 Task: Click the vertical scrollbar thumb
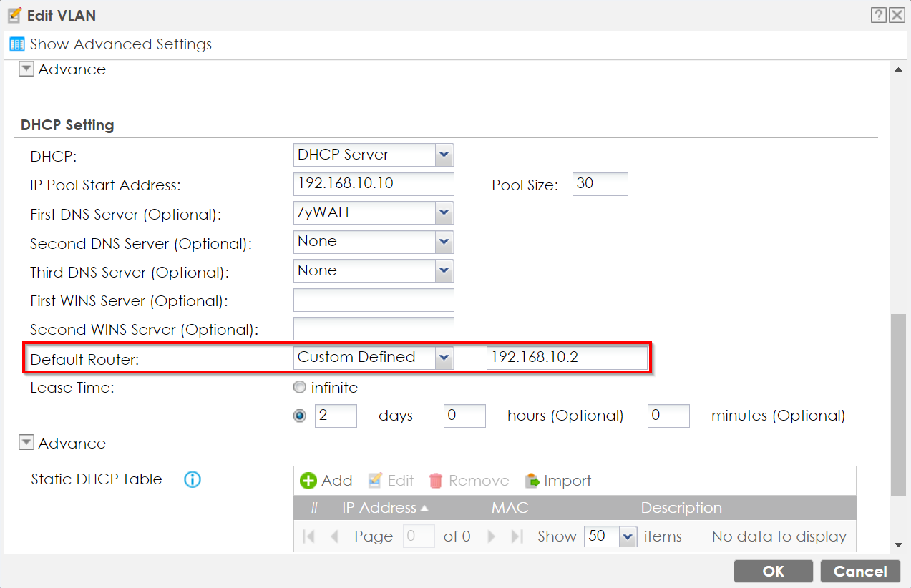tap(898, 404)
